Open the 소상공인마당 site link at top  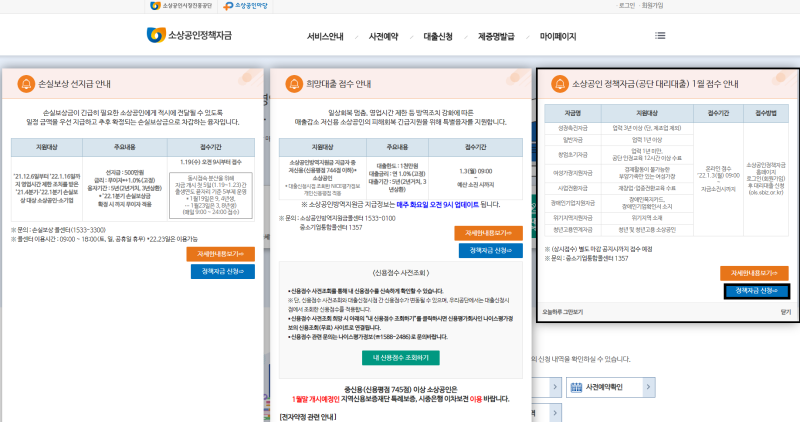point(245,6)
